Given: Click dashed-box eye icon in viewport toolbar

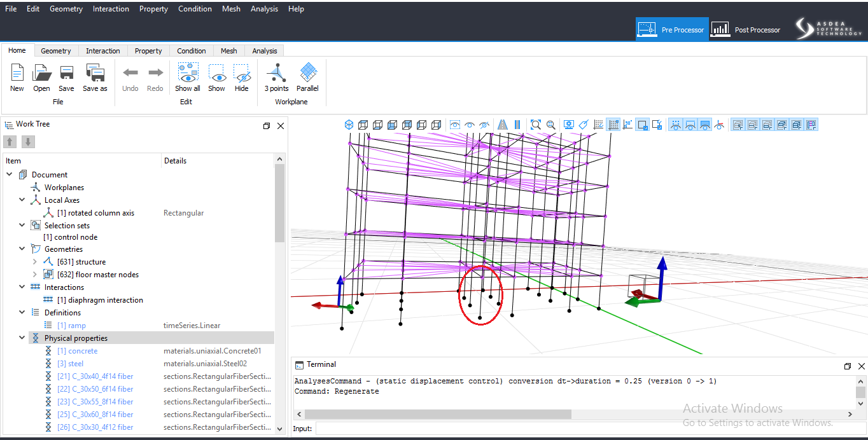Looking at the screenshot, I should pos(454,125).
